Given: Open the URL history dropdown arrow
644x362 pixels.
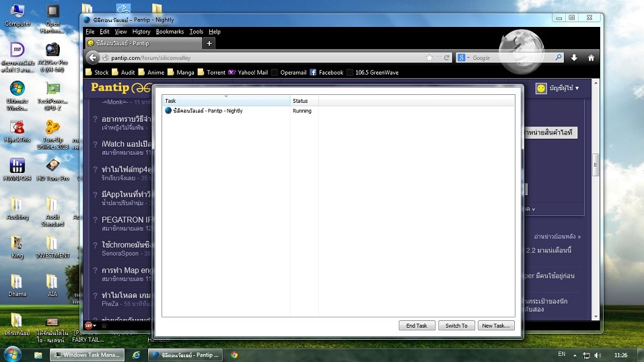Looking at the screenshot, I should point(439,57).
